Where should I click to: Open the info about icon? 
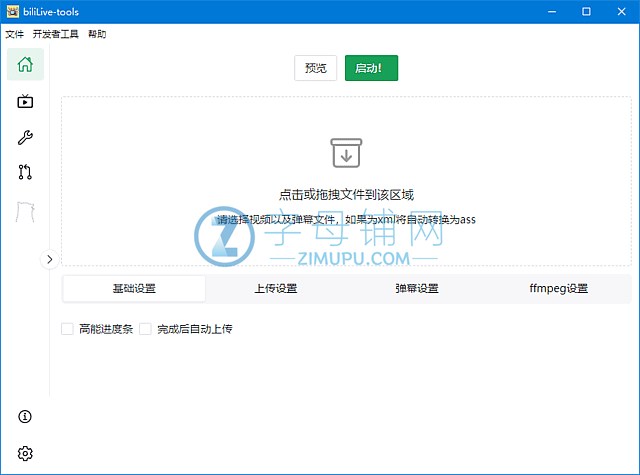pos(25,417)
